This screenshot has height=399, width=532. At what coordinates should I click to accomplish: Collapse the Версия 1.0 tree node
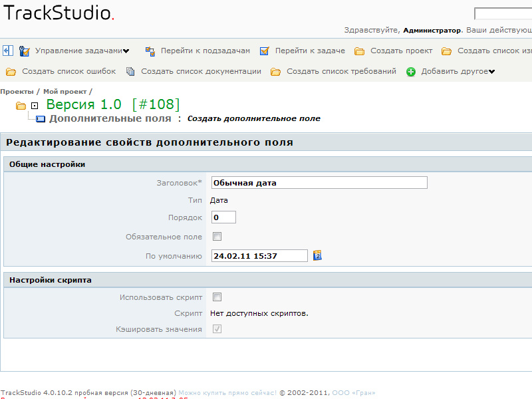click(x=35, y=106)
